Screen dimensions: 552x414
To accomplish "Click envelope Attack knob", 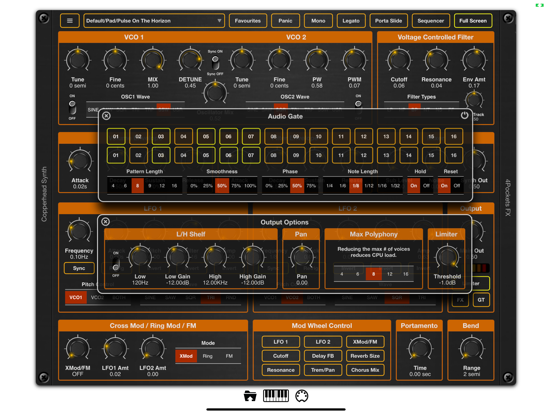I will [80, 161].
